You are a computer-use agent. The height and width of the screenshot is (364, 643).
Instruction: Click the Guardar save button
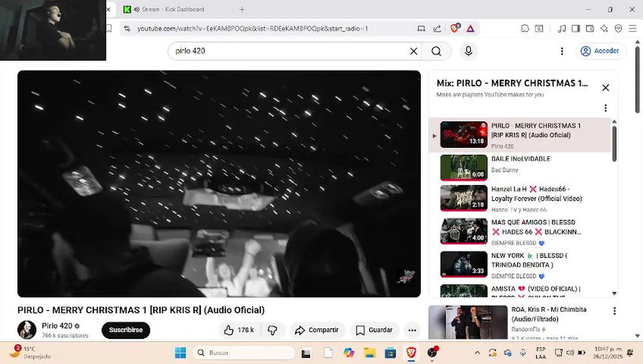coord(375,330)
